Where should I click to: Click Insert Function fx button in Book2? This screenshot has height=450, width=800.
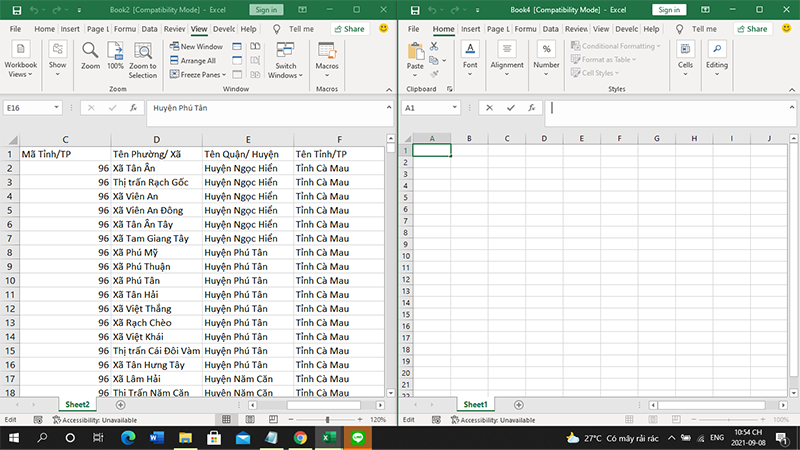134,107
